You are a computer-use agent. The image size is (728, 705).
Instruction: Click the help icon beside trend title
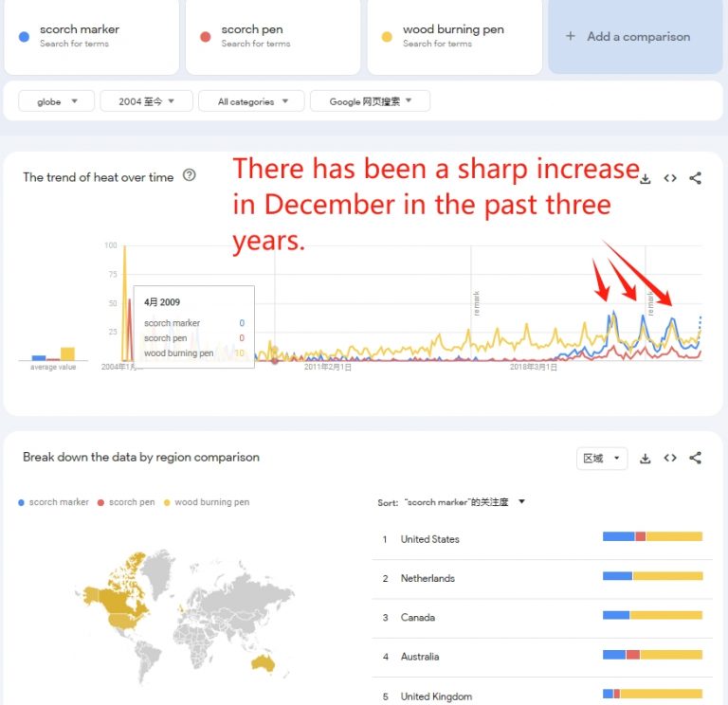(189, 175)
